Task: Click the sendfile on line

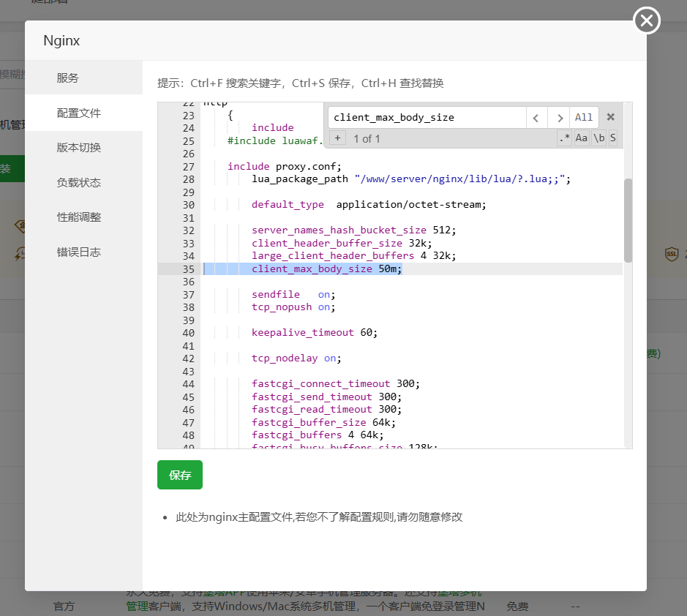Action: [293, 294]
